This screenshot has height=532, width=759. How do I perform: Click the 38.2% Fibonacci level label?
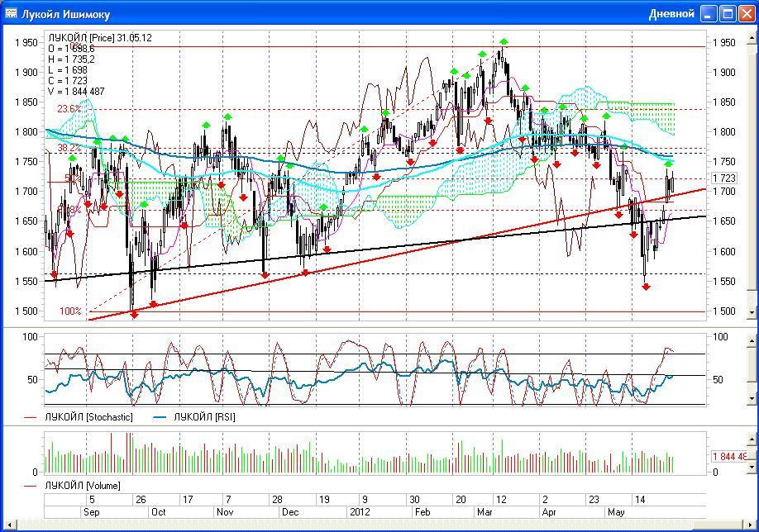point(69,148)
